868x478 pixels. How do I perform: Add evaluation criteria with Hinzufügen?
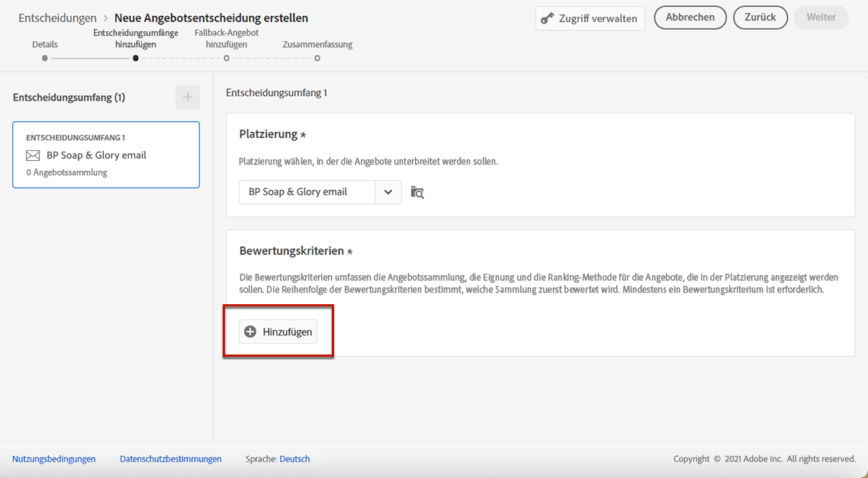pyautogui.click(x=278, y=332)
